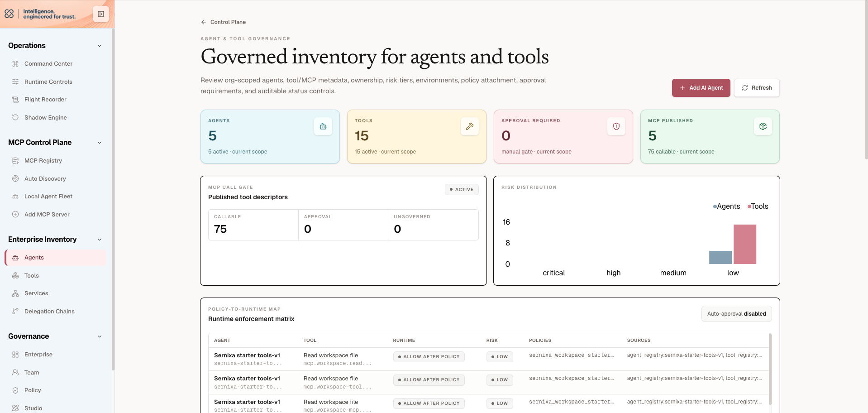The height and width of the screenshot is (413, 868).
Task: Collapse the MCP Control Plane section
Action: tap(100, 143)
